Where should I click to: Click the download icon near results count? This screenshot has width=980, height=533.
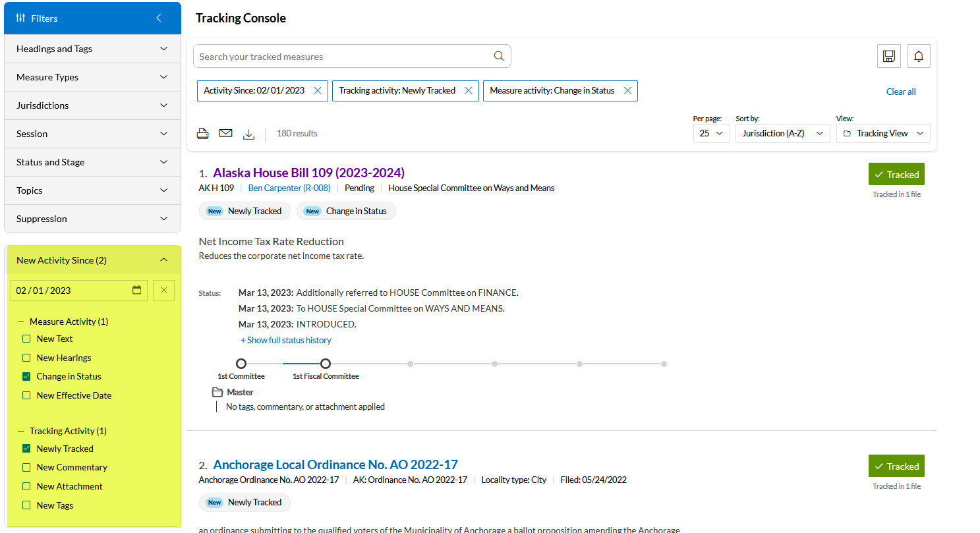click(248, 134)
